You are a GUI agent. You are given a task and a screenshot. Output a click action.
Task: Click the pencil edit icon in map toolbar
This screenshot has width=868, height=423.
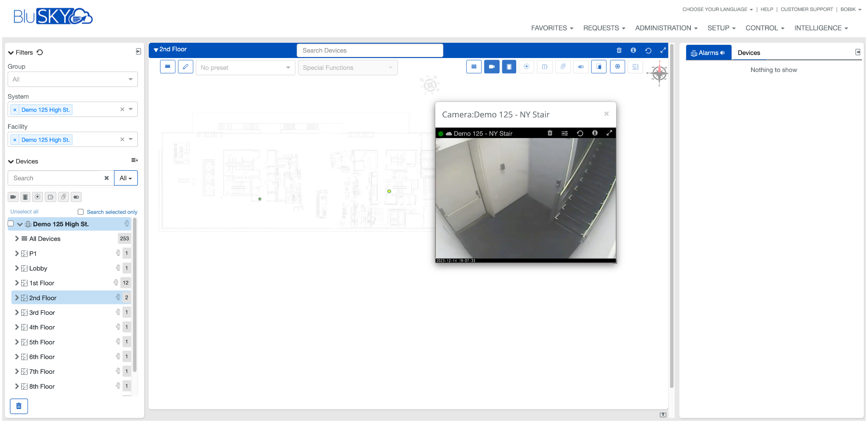[x=186, y=67]
